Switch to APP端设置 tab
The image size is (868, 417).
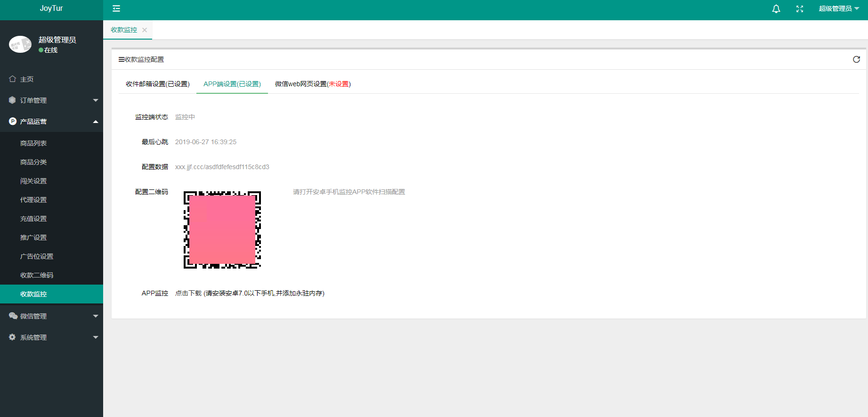point(232,84)
